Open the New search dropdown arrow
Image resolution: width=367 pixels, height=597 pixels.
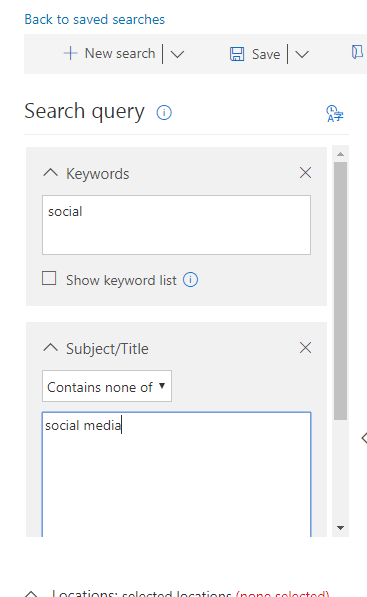coord(177,54)
